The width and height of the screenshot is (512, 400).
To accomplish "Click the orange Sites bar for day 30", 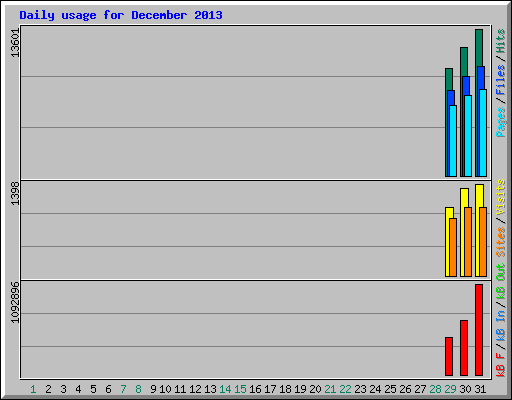I will pos(468,242).
